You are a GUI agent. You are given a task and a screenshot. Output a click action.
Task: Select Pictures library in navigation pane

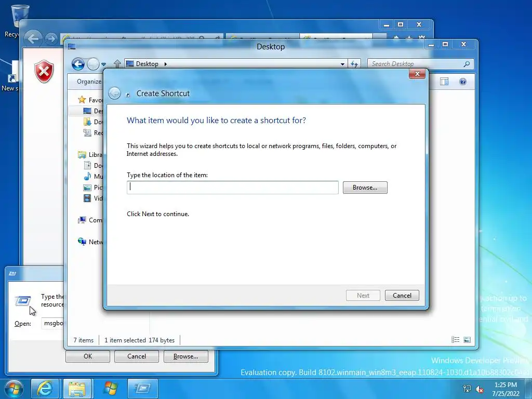point(93,187)
